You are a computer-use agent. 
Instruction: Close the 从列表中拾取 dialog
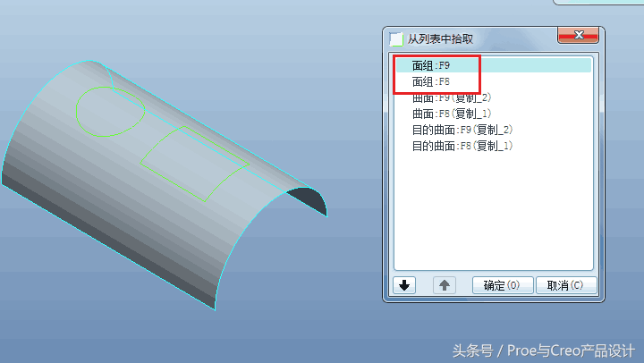[579, 35]
